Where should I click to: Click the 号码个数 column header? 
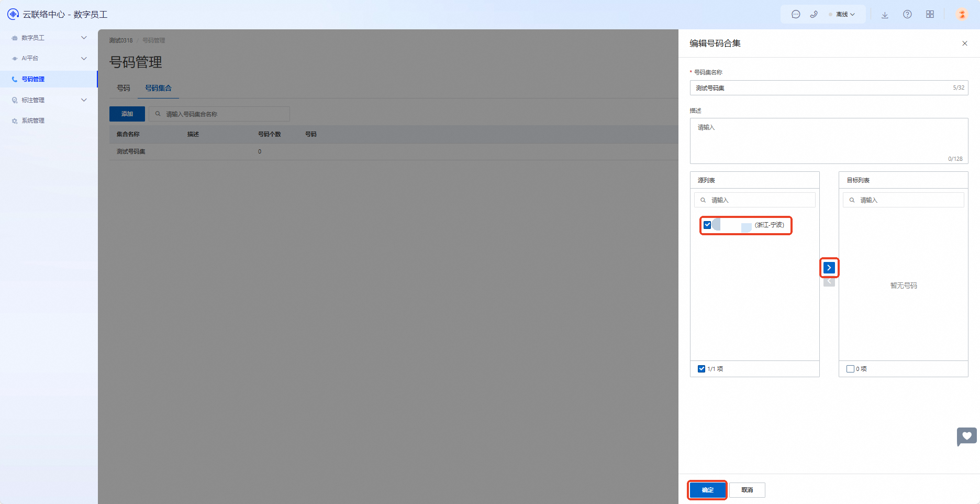tap(270, 134)
